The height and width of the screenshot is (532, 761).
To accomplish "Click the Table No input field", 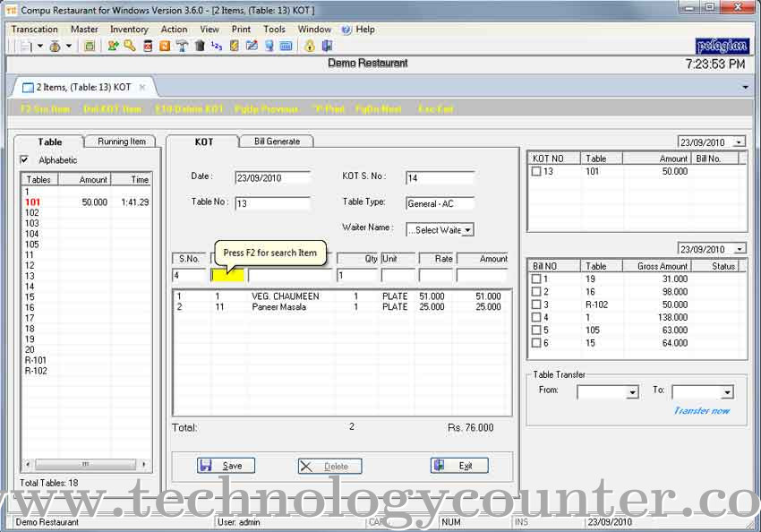I will click(273, 203).
